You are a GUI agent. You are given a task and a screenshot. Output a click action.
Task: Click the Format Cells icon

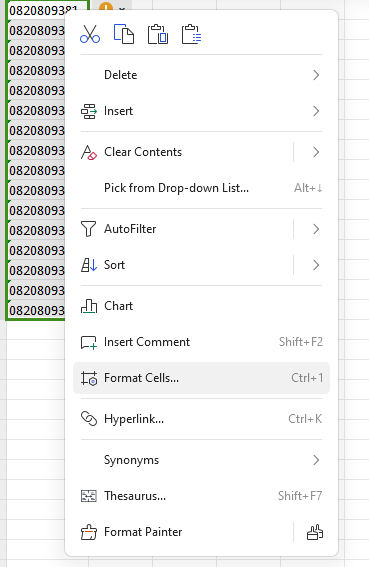[x=89, y=378]
